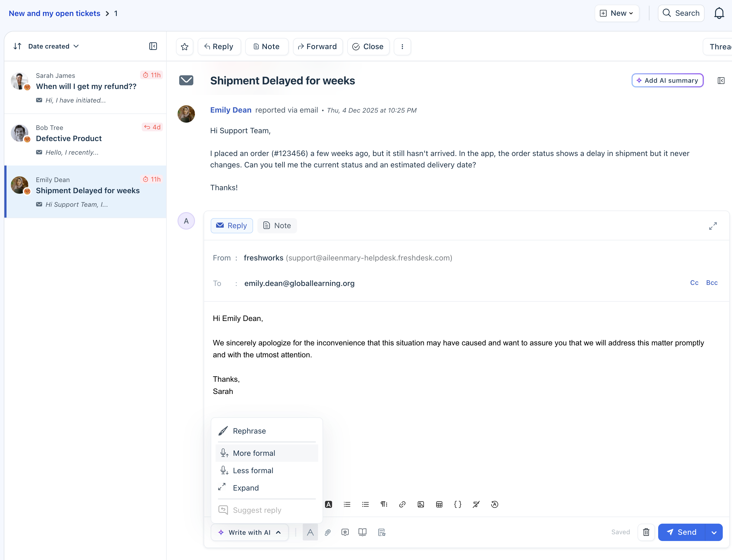Switch to the Note tab in composer
The width and height of the screenshot is (732, 560).
tap(277, 226)
